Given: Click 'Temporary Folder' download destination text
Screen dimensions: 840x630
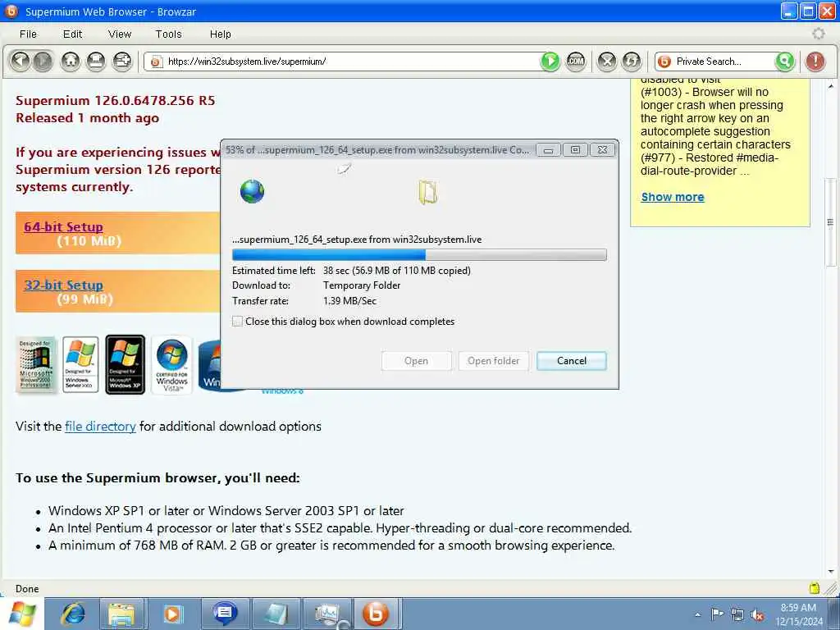Looking at the screenshot, I should click(x=362, y=285).
